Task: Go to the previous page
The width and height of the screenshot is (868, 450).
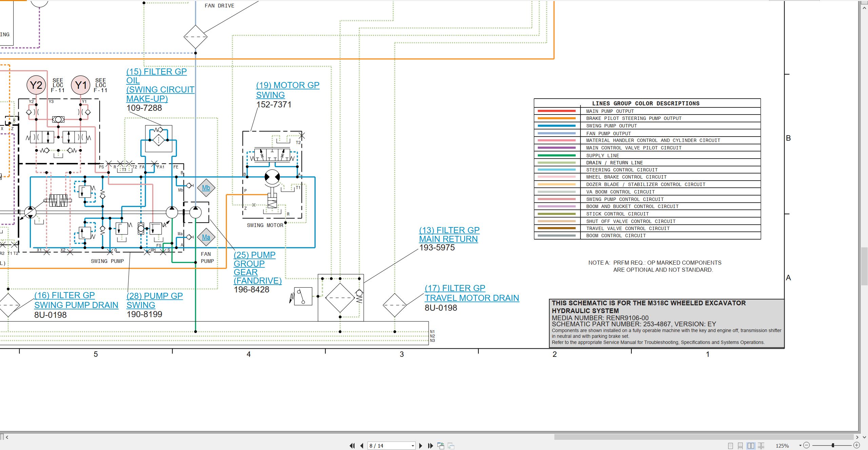Action: click(x=362, y=446)
